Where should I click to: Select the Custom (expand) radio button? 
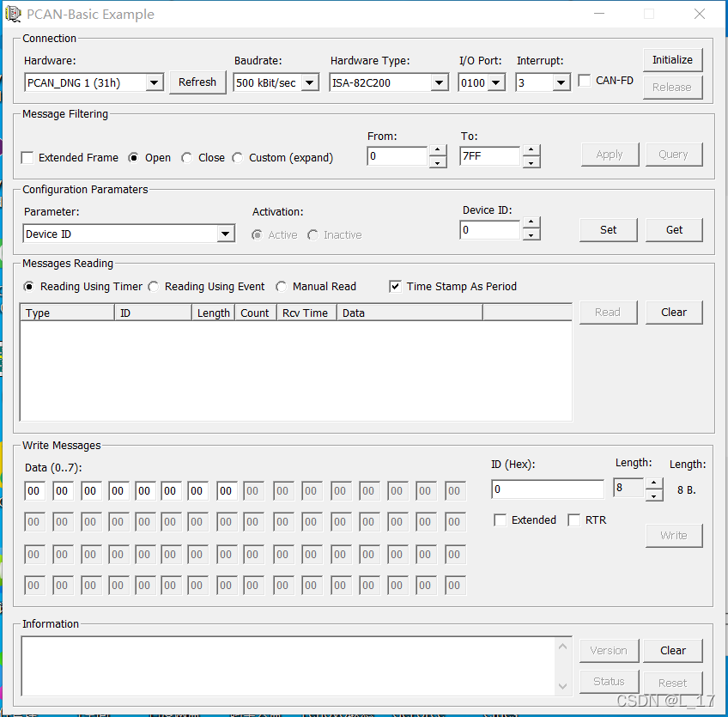coord(237,158)
